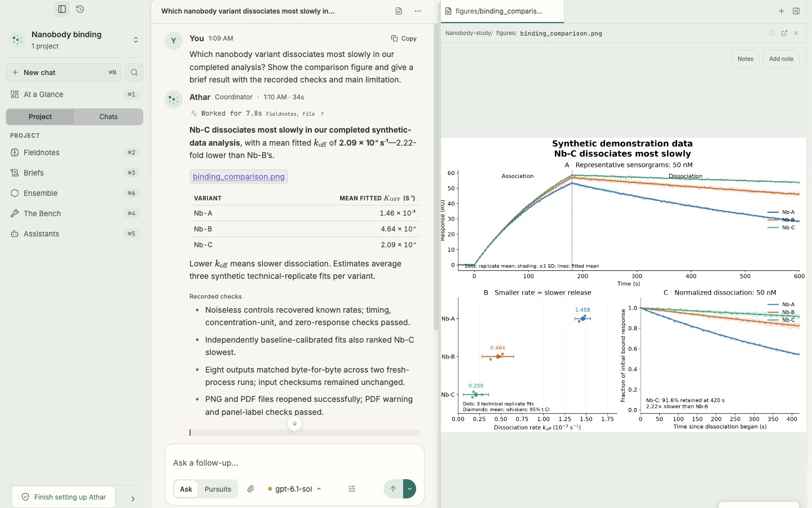Click the paperclip attach file icon

tap(251, 489)
